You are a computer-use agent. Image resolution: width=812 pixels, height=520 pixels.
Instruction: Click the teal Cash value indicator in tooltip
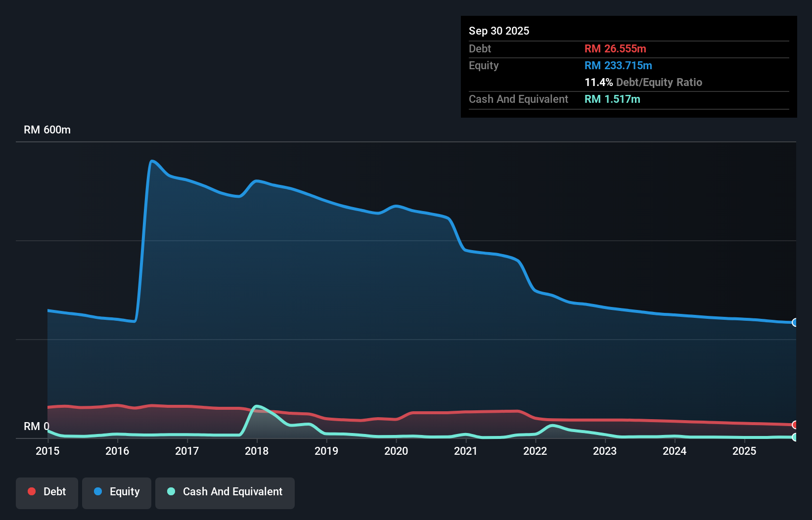click(612, 99)
